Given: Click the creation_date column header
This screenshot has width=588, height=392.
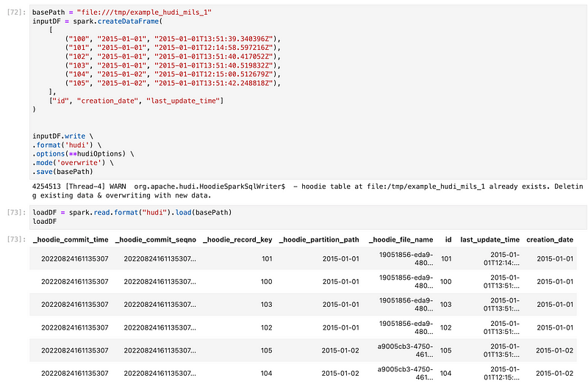Looking at the screenshot, I should [x=550, y=240].
